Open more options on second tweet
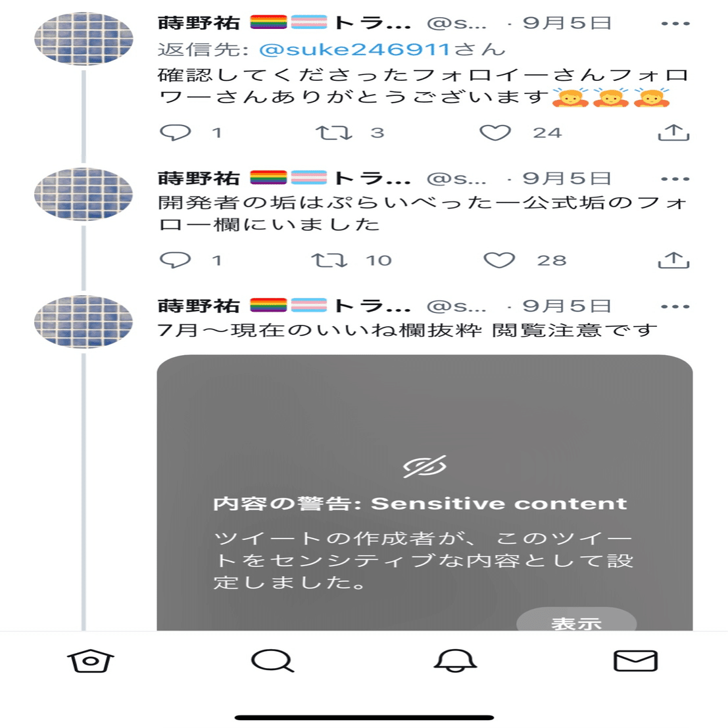The image size is (728, 728). coord(675,179)
